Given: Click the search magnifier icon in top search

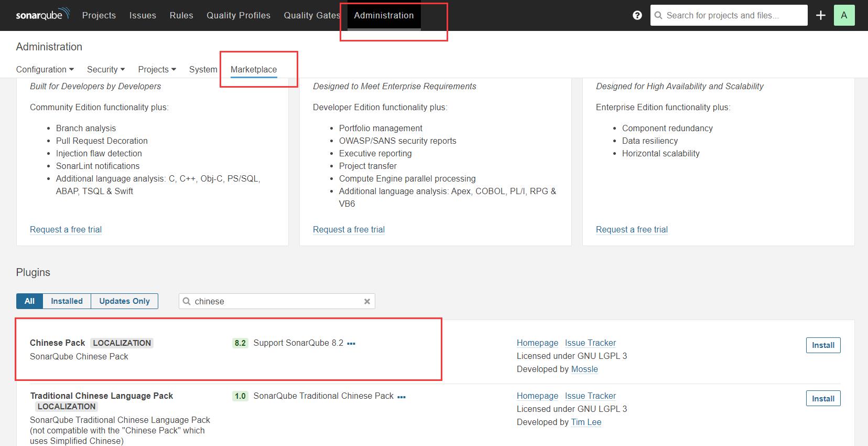Looking at the screenshot, I should click(658, 15).
